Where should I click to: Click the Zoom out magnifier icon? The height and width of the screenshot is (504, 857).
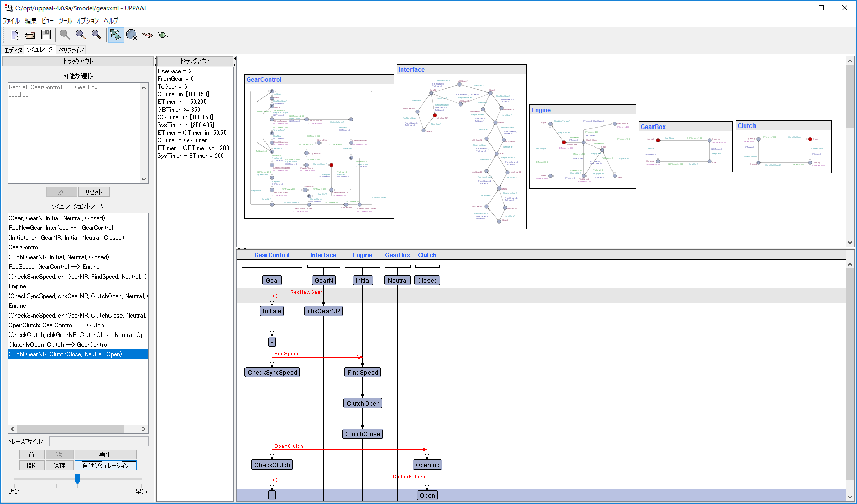click(x=96, y=35)
